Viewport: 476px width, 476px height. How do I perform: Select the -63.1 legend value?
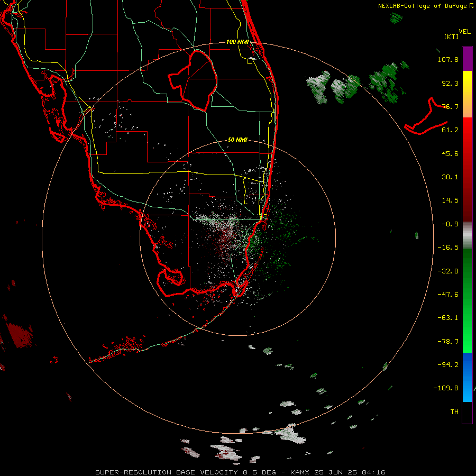[x=448, y=318]
